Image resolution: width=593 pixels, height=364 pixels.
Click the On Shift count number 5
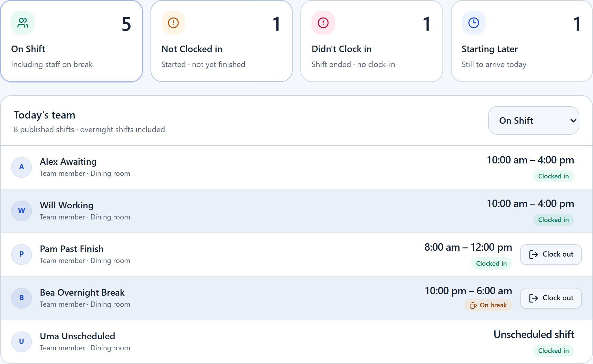126,24
